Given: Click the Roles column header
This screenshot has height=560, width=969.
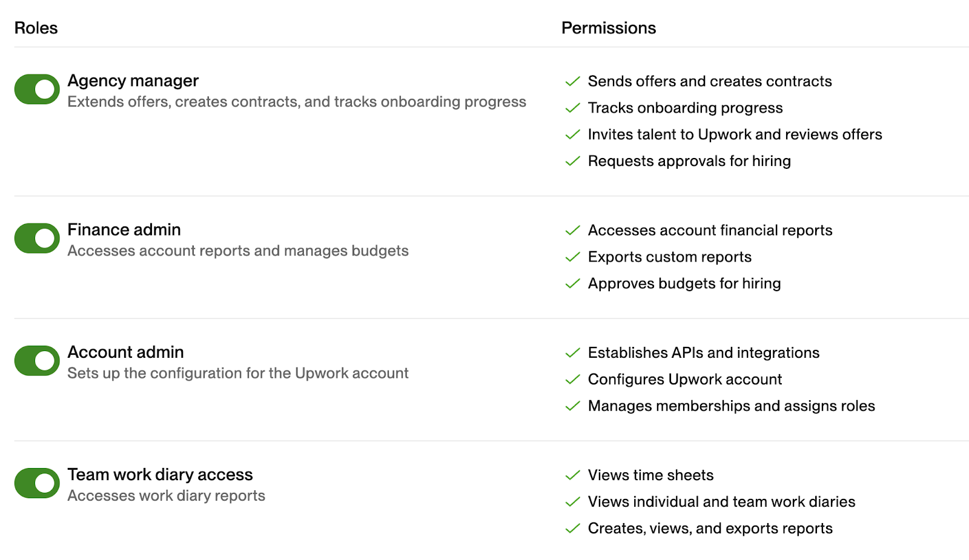Looking at the screenshot, I should tap(36, 28).
